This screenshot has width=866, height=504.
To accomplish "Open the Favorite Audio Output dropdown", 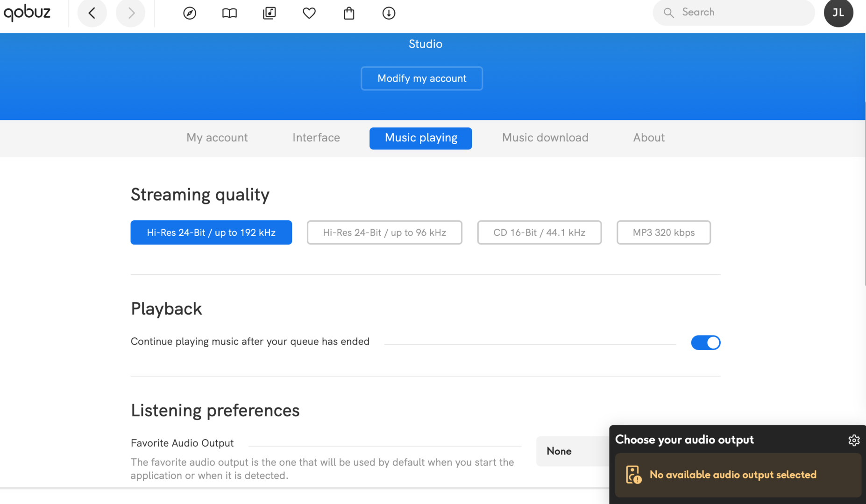I will tap(573, 451).
